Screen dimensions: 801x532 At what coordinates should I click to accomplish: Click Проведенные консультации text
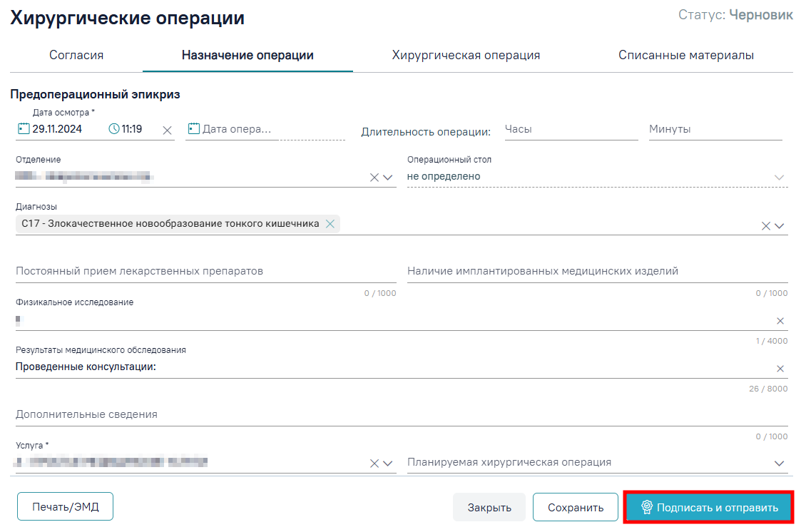click(x=86, y=367)
